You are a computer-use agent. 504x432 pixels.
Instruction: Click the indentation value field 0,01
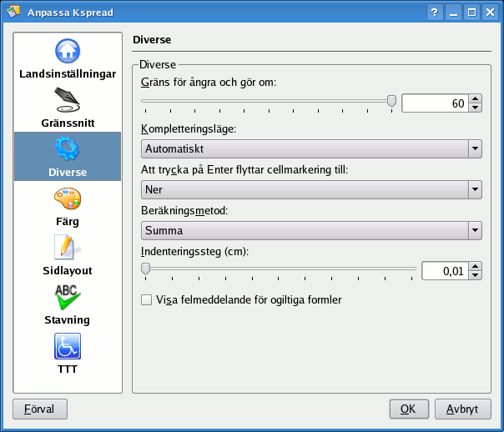click(x=444, y=271)
